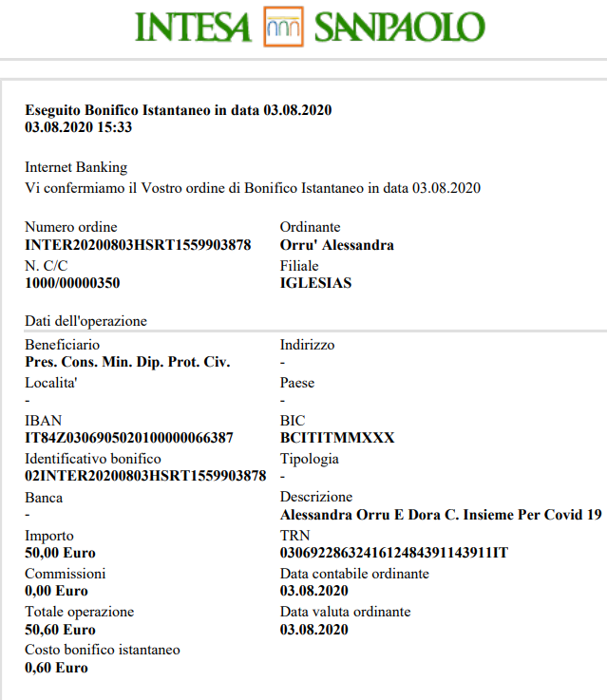
Task: Click the Data valuta ordinante date
Action: coord(313,630)
